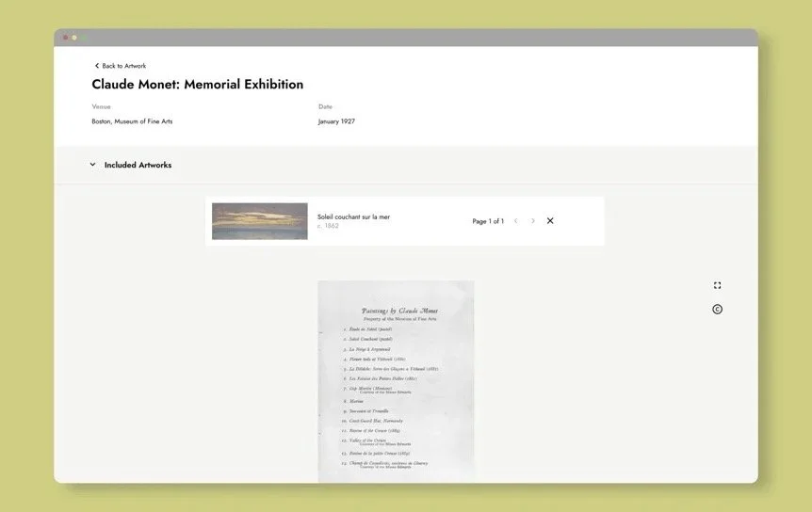Click the Page 1 of 1 indicator
Viewport: 812px width, 512px height.
coord(488,221)
